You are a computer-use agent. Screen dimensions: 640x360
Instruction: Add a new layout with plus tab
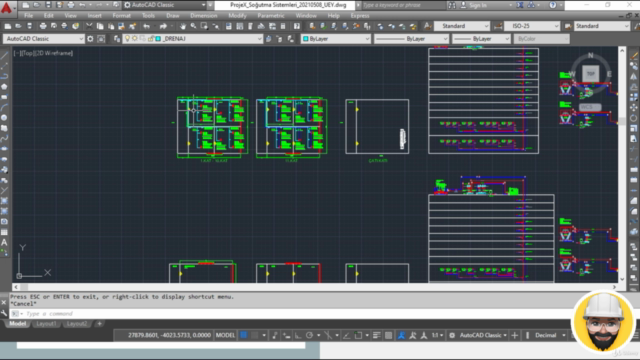pos(99,324)
